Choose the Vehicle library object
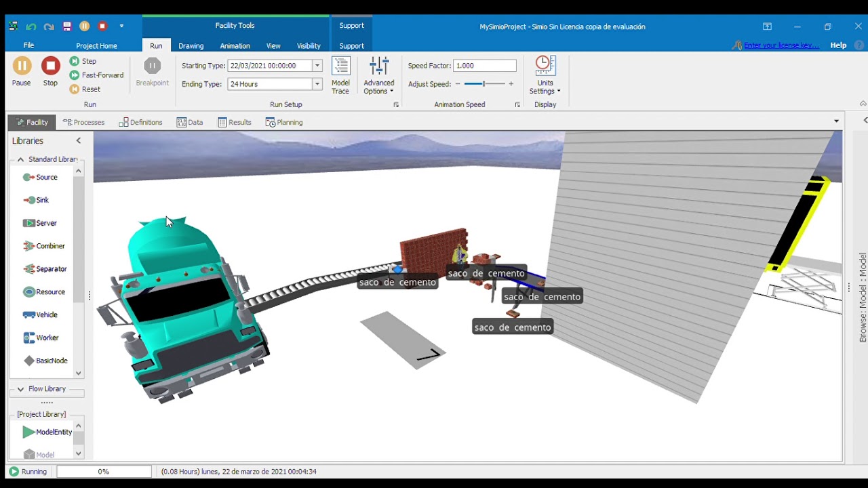This screenshot has width=868, height=488. 41,315
